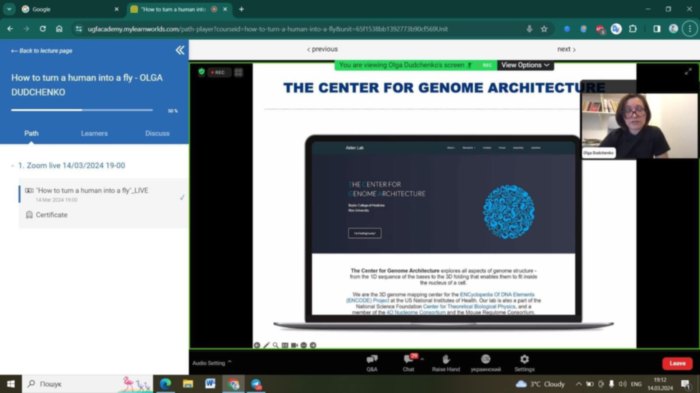Viewport: 700px width, 393px height.
Task: Switch to the Discuss tab
Action: [x=157, y=134]
